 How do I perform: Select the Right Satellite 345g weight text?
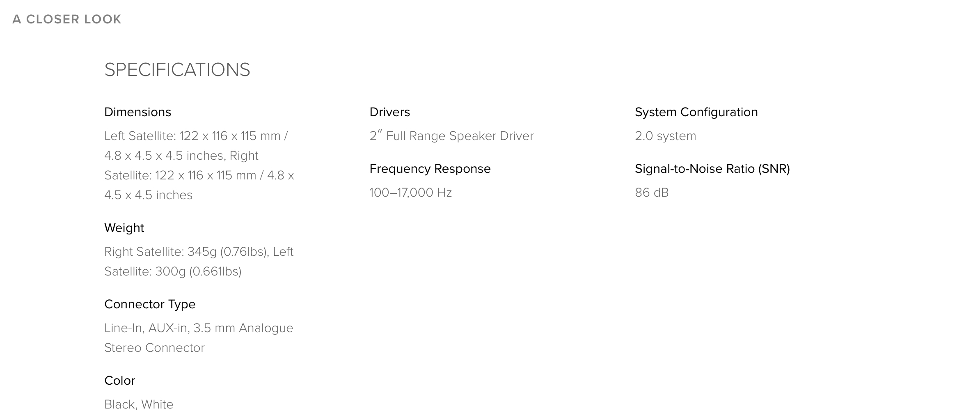pyautogui.click(x=199, y=252)
